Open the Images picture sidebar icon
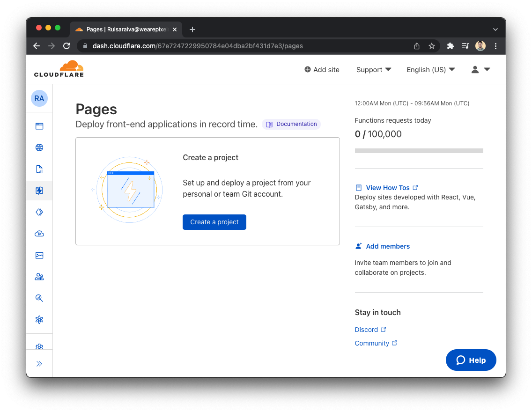Viewport: 532px width, 412px height. click(x=39, y=255)
